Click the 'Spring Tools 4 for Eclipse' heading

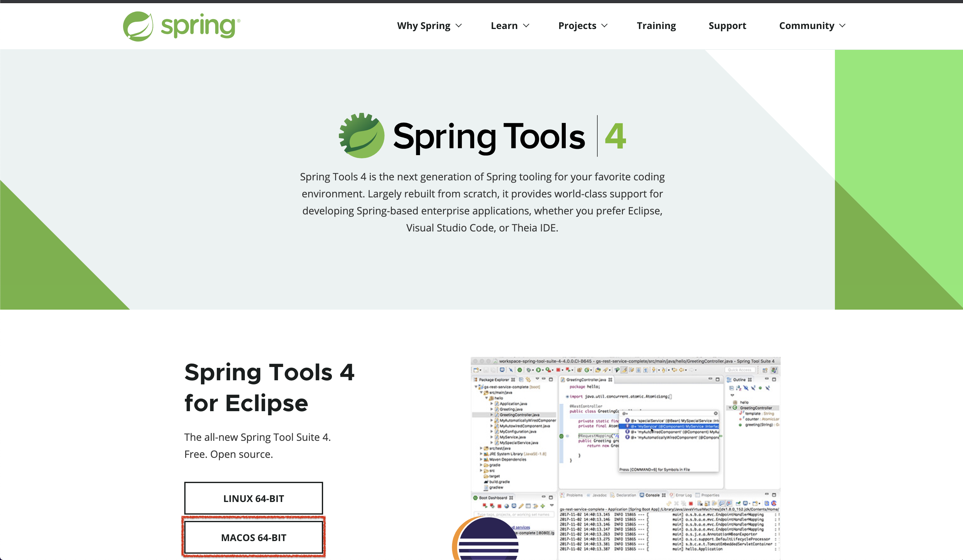(x=269, y=387)
